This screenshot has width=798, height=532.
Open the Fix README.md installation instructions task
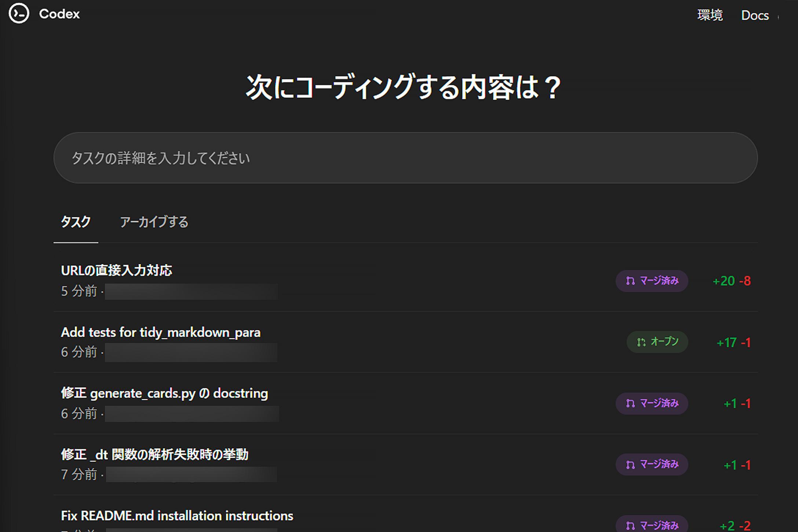click(x=177, y=515)
